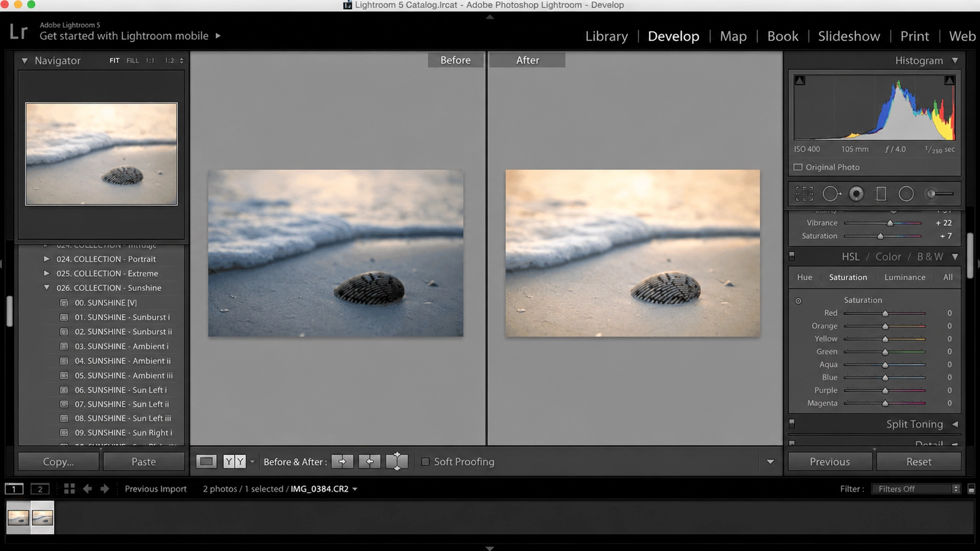
Task: Expand the Split Toning panel
Action: pyautogui.click(x=955, y=424)
